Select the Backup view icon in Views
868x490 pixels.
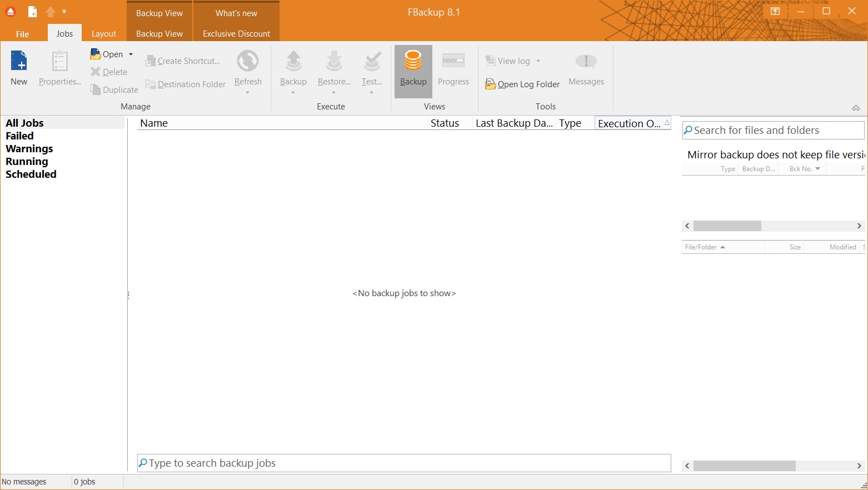413,61
